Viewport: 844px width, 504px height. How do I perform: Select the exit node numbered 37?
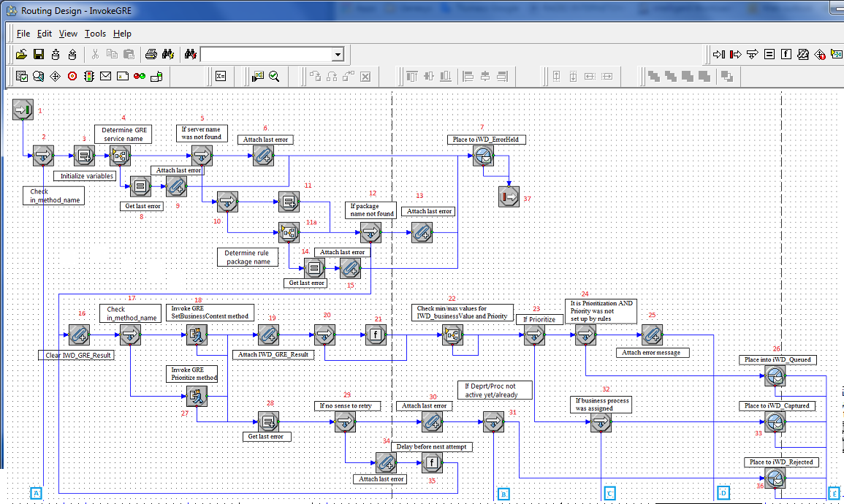509,196
